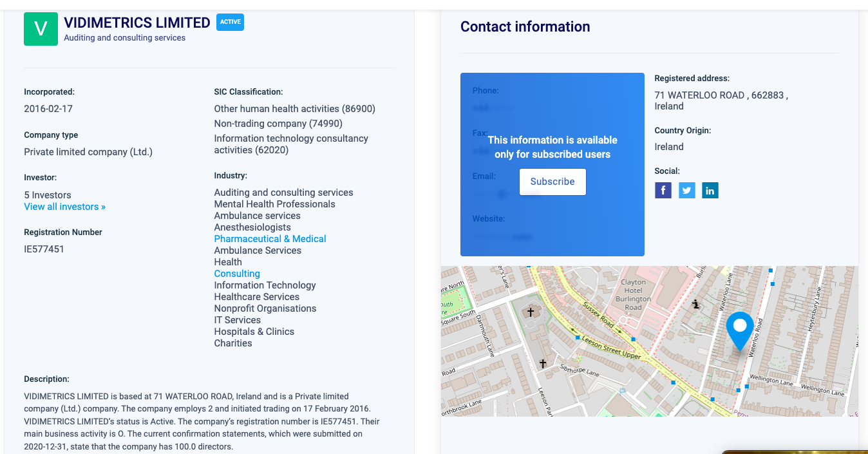Click the green V company logo
This screenshot has height=454, width=868.
point(41,29)
